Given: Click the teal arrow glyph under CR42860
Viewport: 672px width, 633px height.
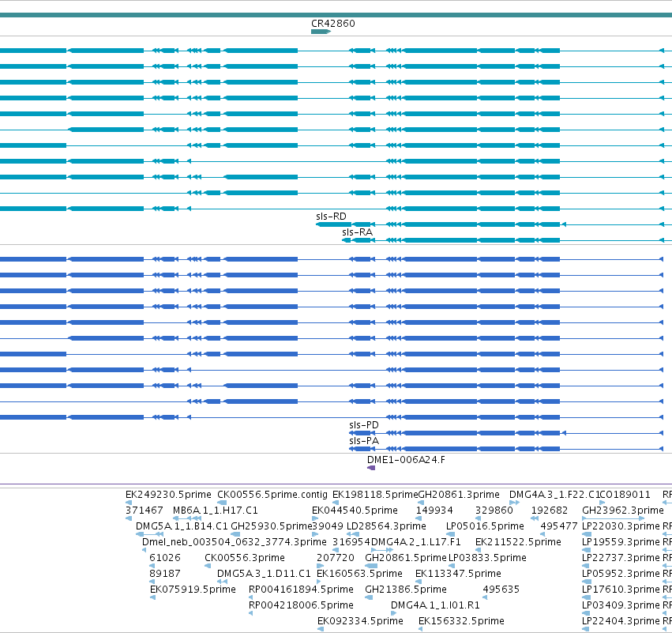Looking at the screenshot, I should coord(321,32).
